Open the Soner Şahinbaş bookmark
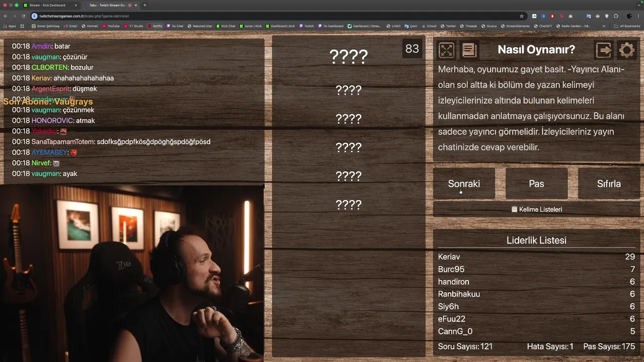This screenshot has width=644, height=362. (x=45, y=26)
